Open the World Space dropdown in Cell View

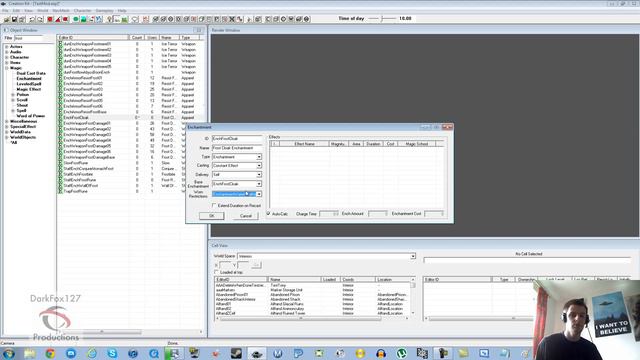[413, 256]
